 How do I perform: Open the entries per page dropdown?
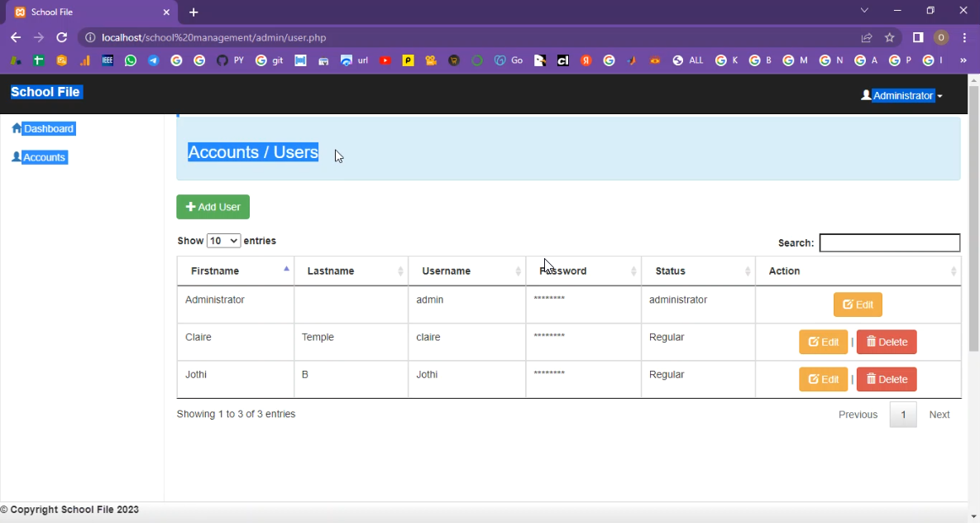point(223,241)
